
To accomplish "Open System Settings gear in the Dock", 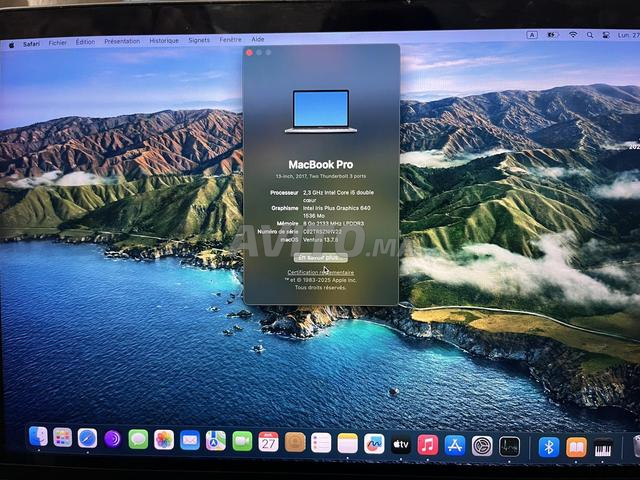I will pos(482,446).
